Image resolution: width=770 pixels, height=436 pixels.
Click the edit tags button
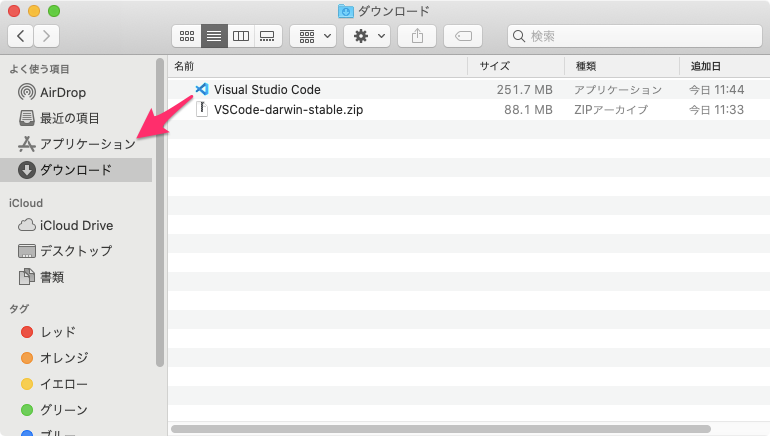tap(463, 36)
